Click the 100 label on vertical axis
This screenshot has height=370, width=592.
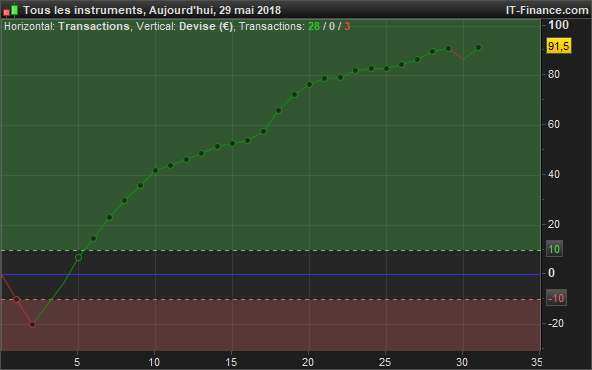coord(558,25)
